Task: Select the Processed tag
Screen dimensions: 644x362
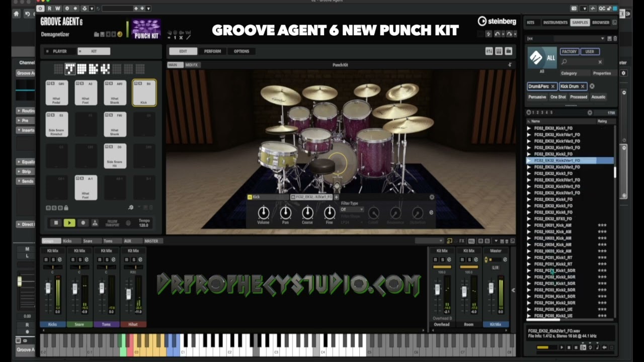Action: 578,97
